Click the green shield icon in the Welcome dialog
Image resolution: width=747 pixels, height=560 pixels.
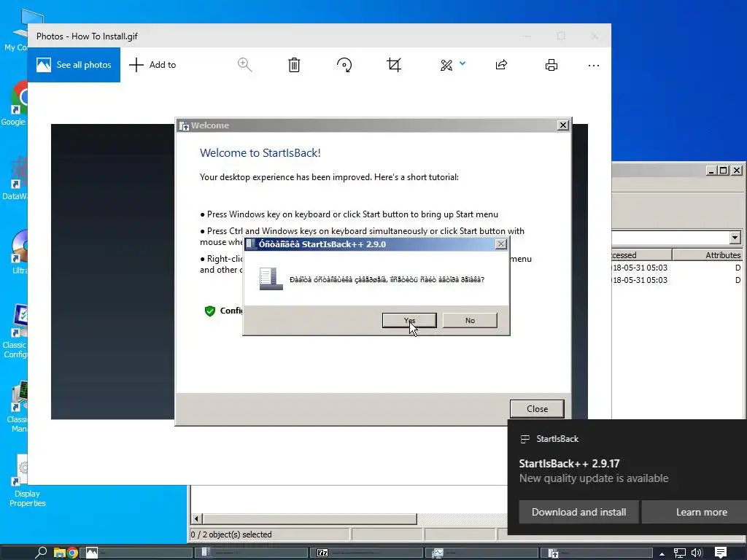point(209,311)
